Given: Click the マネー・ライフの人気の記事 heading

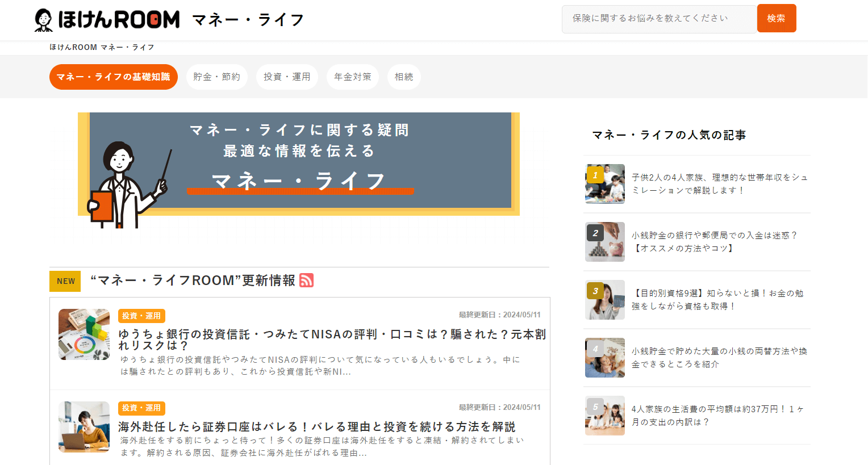Looking at the screenshot, I should point(669,135).
